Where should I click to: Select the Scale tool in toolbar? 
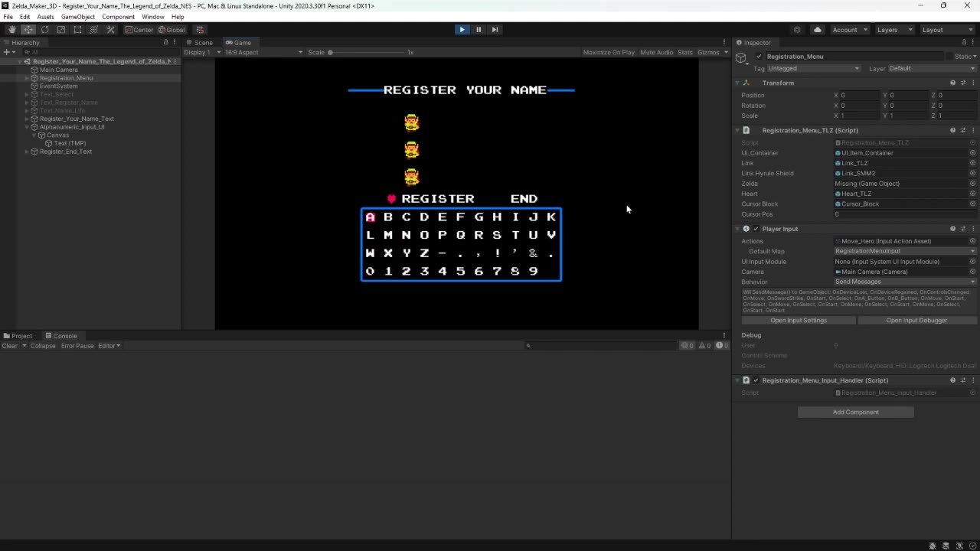[61, 30]
